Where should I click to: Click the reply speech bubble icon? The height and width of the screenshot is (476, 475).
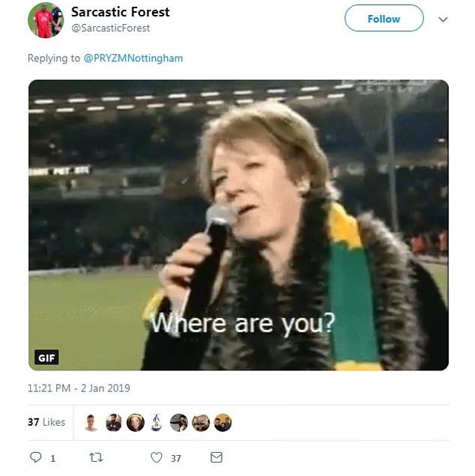point(35,457)
